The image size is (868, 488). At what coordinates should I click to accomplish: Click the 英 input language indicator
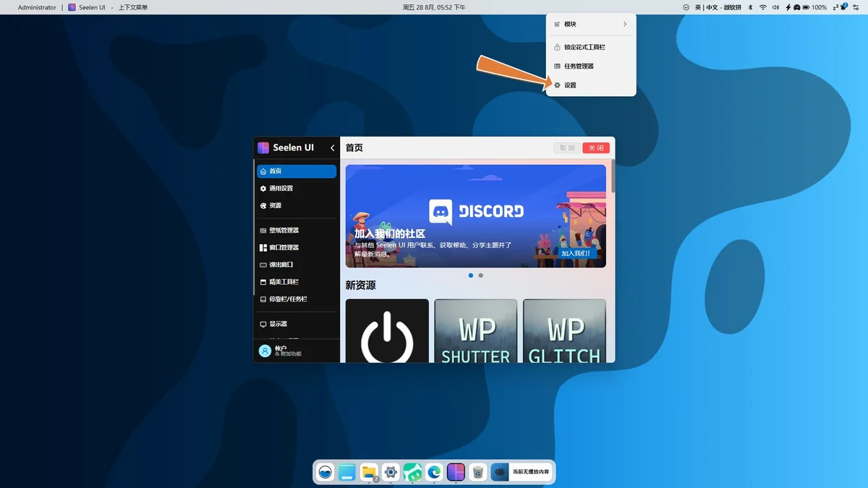(x=698, y=7)
